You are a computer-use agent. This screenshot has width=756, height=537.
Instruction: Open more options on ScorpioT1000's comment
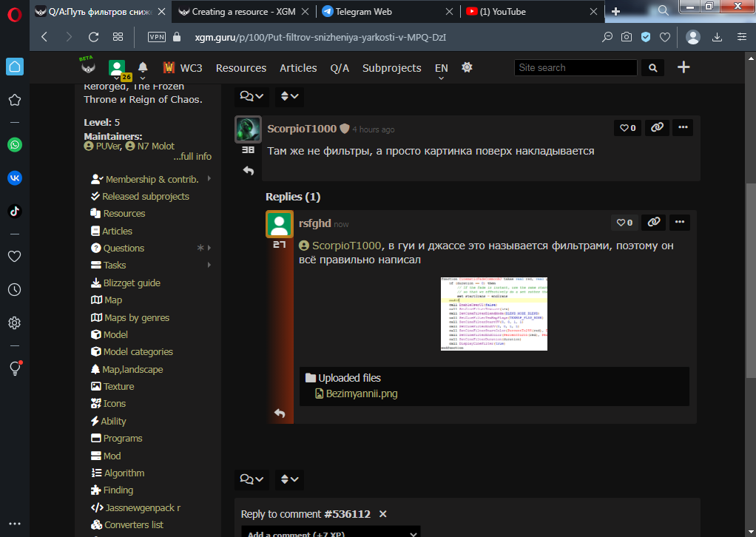(x=683, y=127)
